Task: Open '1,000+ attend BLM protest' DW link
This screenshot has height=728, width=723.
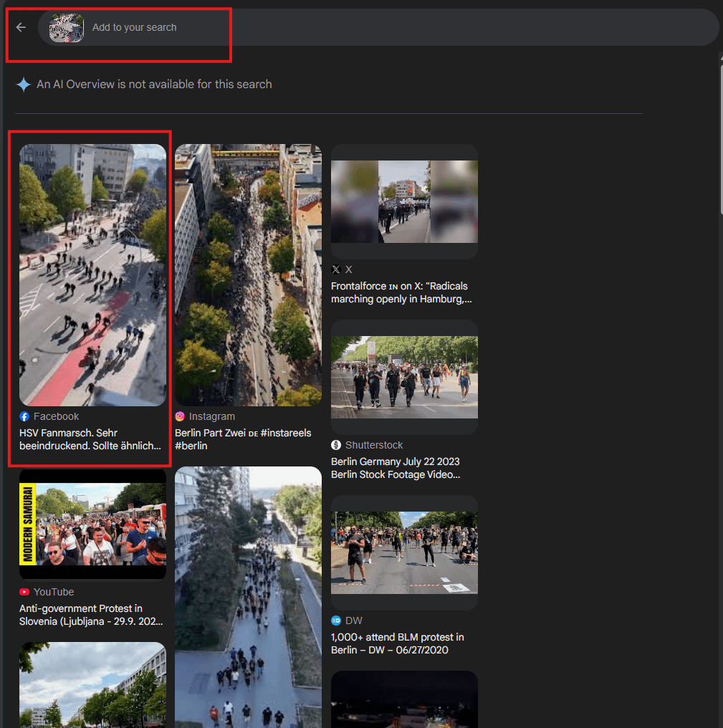Action: [x=398, y=643]
